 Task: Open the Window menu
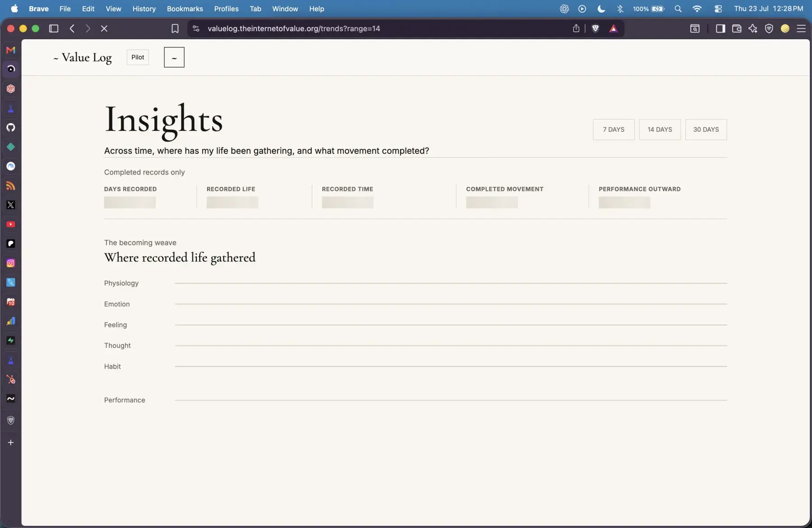285,9
